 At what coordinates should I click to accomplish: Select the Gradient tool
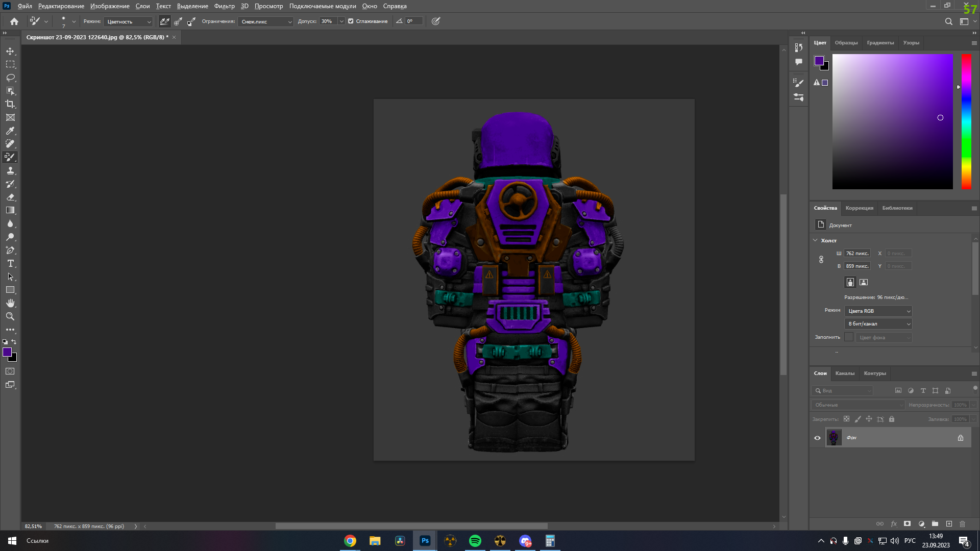(x=10, y=210)
